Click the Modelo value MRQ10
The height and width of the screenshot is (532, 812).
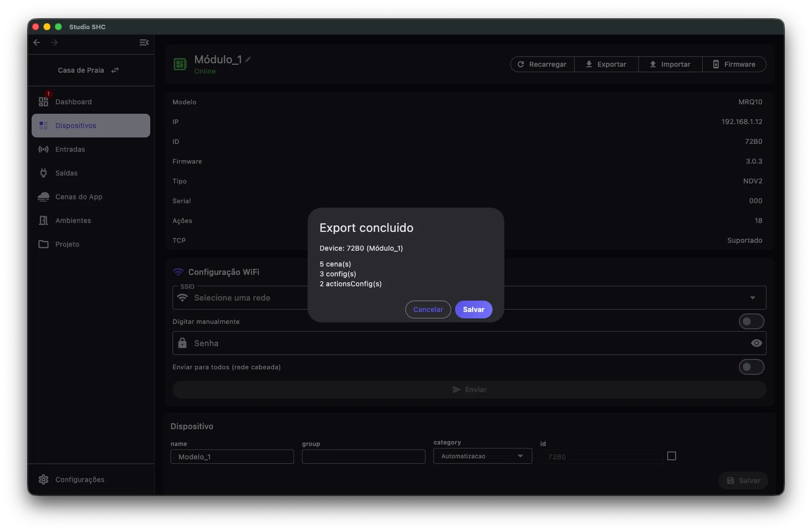pyautogui.click(x=750, y=102)
